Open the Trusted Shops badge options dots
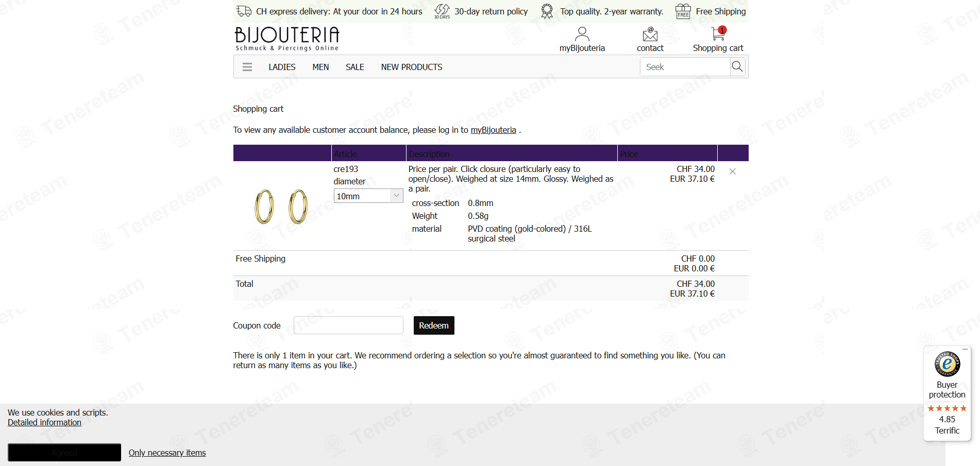 coord(965,349)
